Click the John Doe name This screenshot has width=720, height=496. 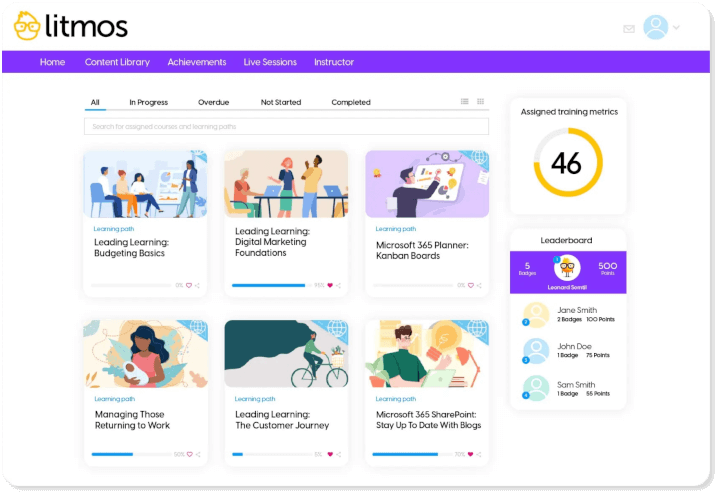[574, 346]
